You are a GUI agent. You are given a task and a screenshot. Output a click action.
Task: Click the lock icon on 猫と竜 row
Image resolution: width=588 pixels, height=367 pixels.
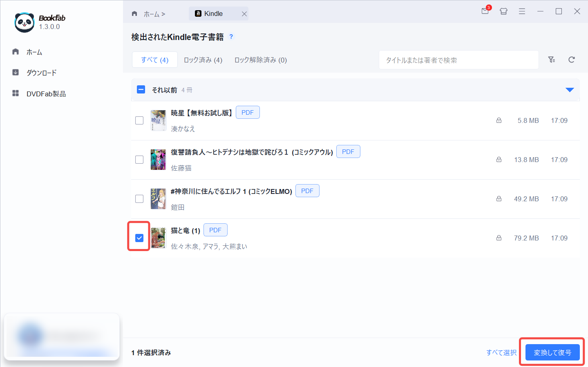pos(499,238)
